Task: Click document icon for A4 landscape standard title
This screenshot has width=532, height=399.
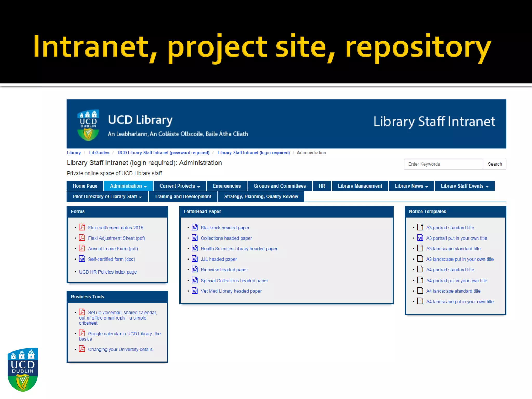Action: coord(420,291)
